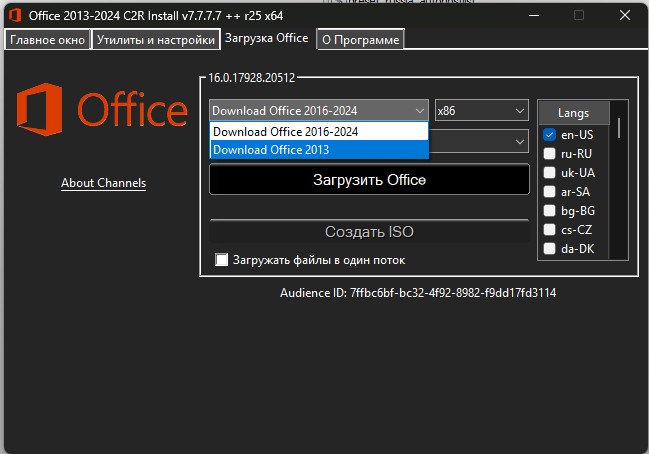The height and width of the screenshot is (454, 649).
Task: Check the da-DK language checkbox
Action: click(549, 249)
